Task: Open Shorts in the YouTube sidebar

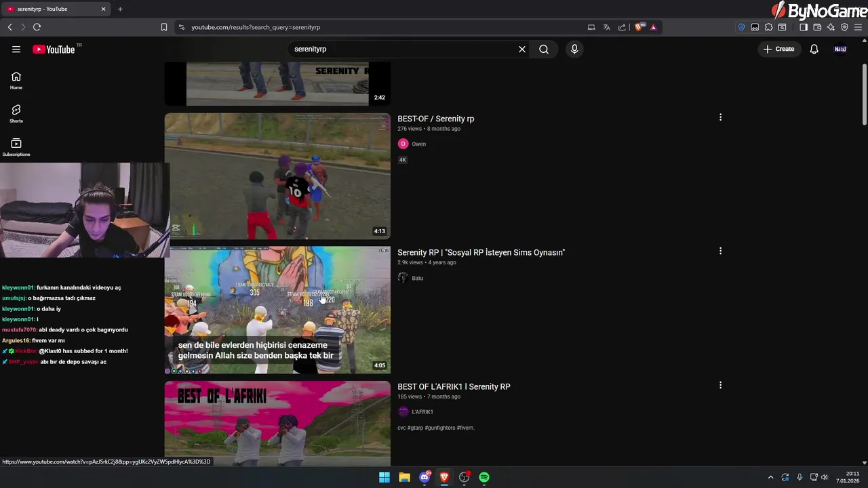Action: pos(16,113)
